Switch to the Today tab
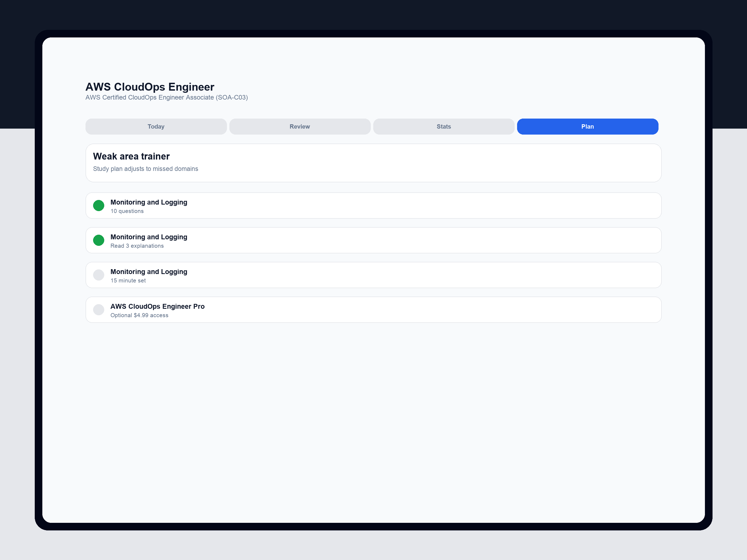The width and height of the screenshot is (747, 560). point(156,127)
